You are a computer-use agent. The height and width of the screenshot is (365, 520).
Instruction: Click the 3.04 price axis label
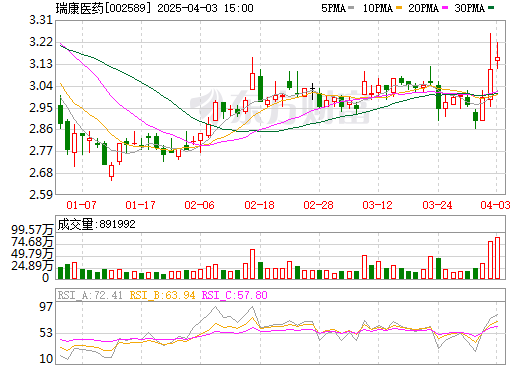pyautogui.click(x=41, y=86)
